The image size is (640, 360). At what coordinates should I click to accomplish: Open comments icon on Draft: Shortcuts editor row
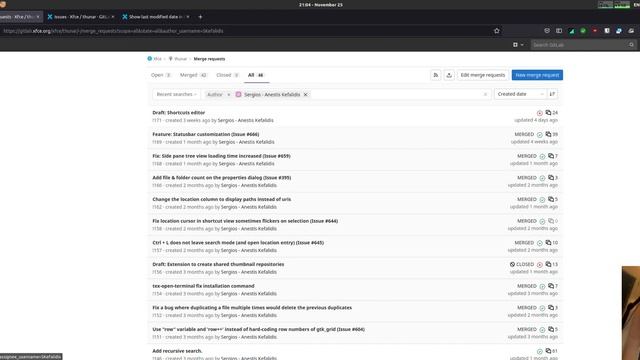(x=548, y=112)
